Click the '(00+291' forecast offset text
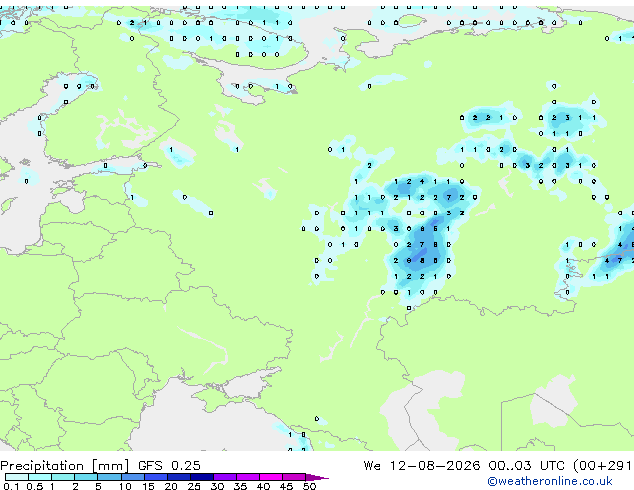The height and width of the screenshot is (490, 634). coord(602,466)
